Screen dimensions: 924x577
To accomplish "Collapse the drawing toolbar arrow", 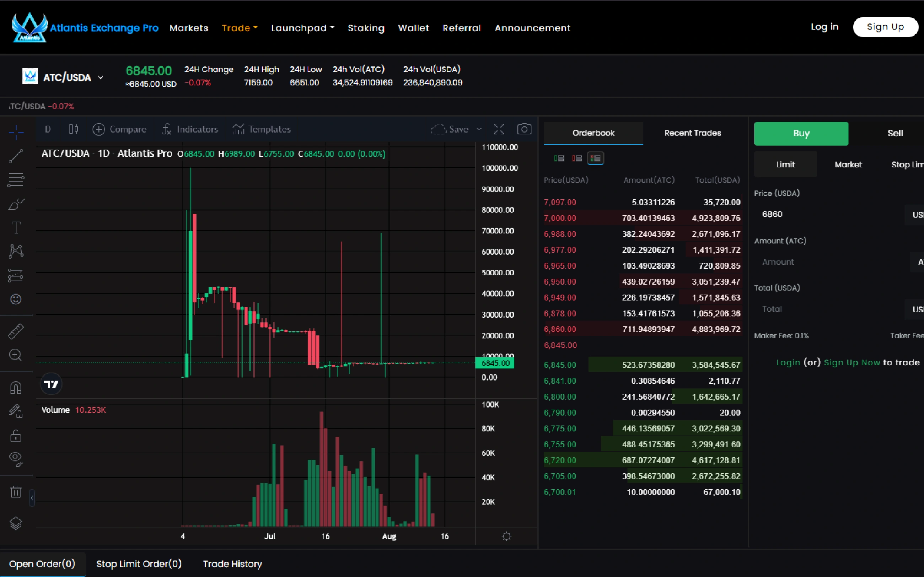I will pyautogui.click(x=32, y=498).
